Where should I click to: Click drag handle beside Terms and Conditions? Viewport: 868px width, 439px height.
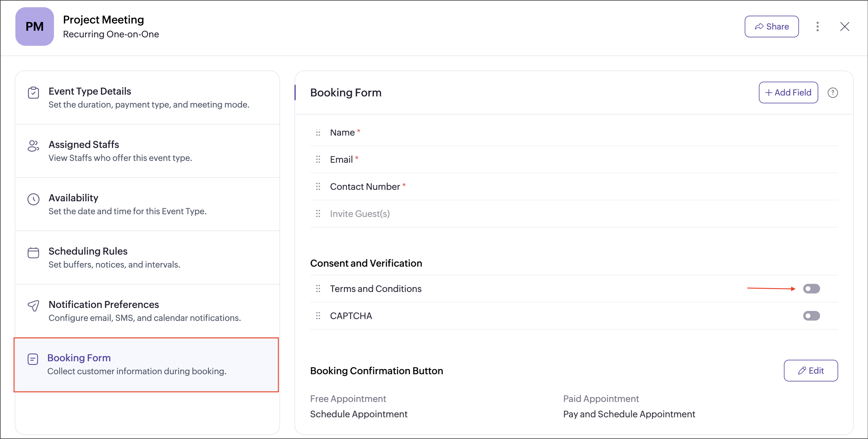[318, 289]
